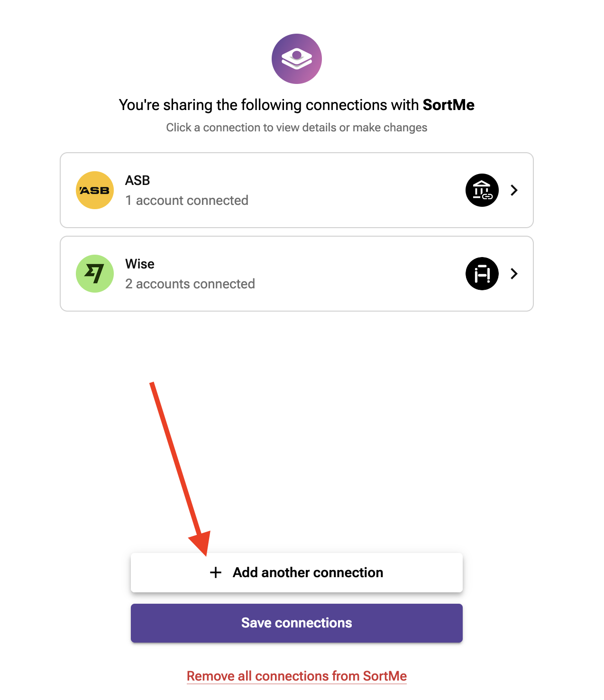Click the '2 accounts connected' text
Screen dimensions: 604x700
tap(190, 284)
